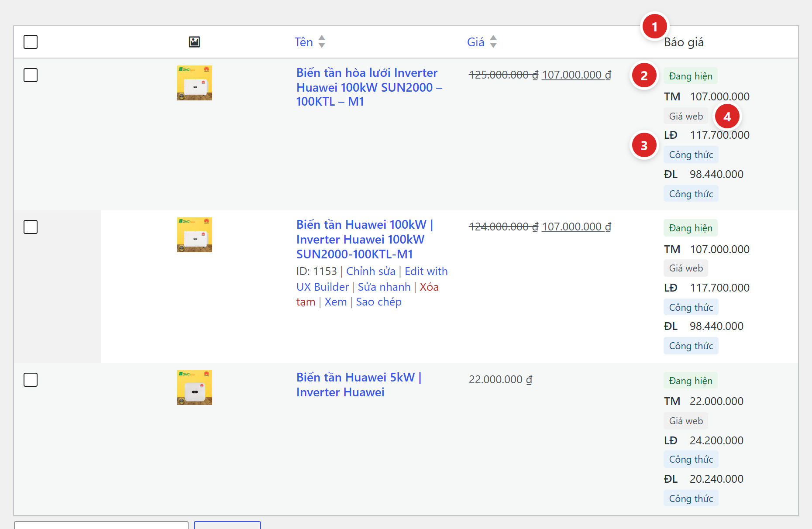812x529 pixels.
Task: Click the Giá sort arrows
Action: pyautogui.click(x=493, y=42)
